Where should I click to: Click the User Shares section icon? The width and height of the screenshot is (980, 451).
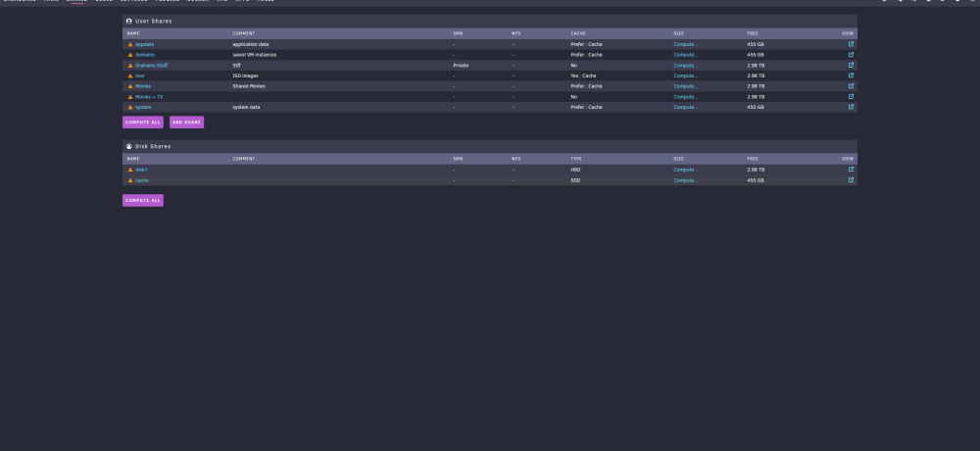(x=129, y=22)
